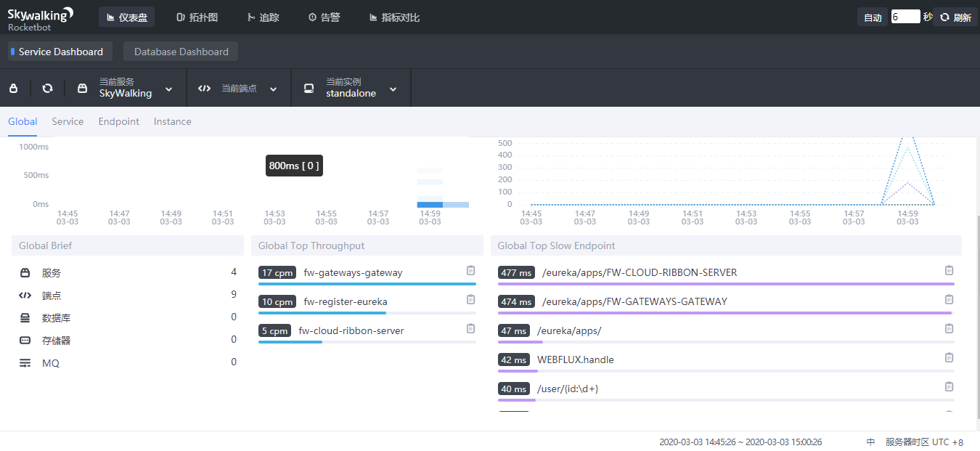Click clipboard icon next to fw-cloud-ribbon-server
The height and width of the screenshot is (451, 980).
[470, 329]
